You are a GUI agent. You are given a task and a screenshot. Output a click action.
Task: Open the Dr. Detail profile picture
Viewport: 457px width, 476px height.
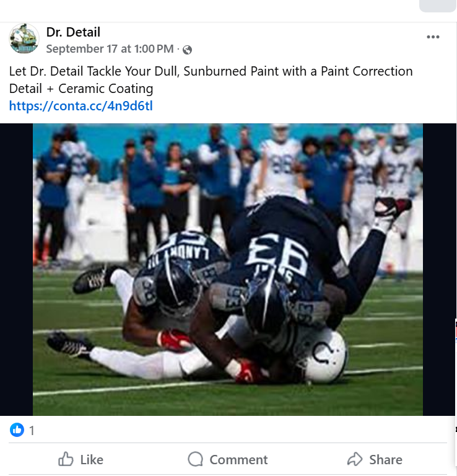pyautogui.click(x=24, y=38)
